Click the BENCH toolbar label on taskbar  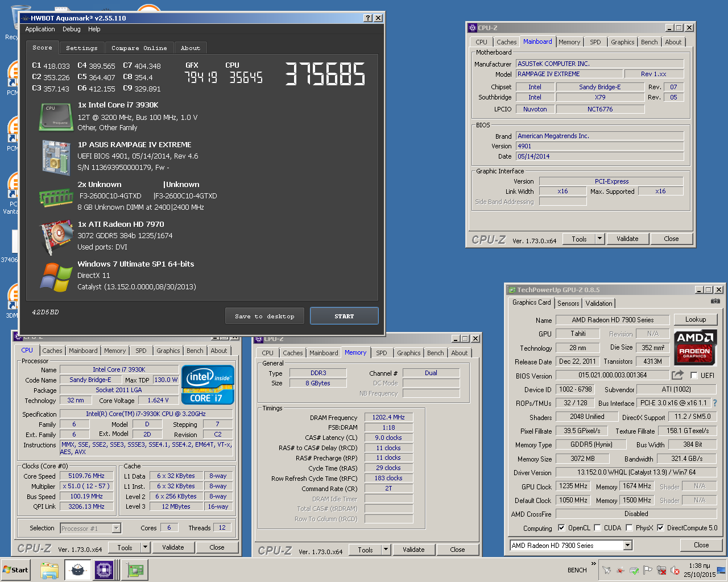[x=577, y=570]
